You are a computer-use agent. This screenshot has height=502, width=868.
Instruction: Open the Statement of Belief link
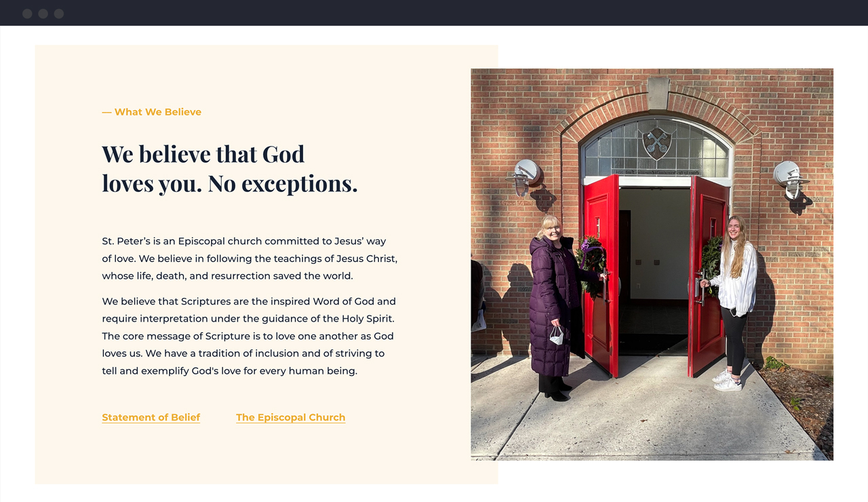(151, 417)
